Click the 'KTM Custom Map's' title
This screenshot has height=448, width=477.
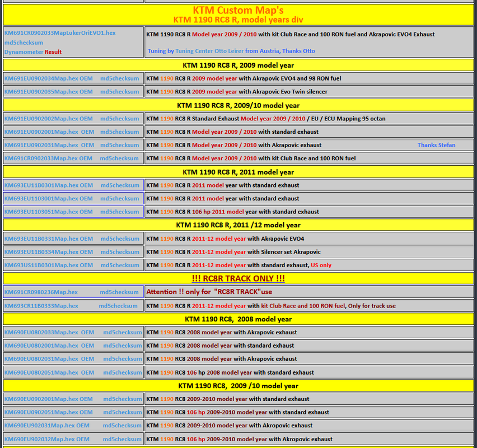pos(238,10)
